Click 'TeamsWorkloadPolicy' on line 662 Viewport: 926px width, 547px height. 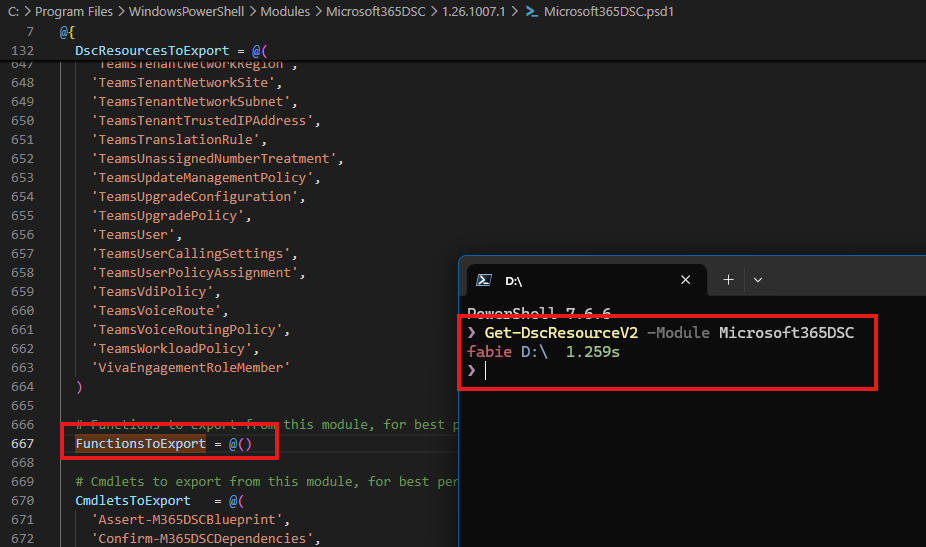point(171,349)
